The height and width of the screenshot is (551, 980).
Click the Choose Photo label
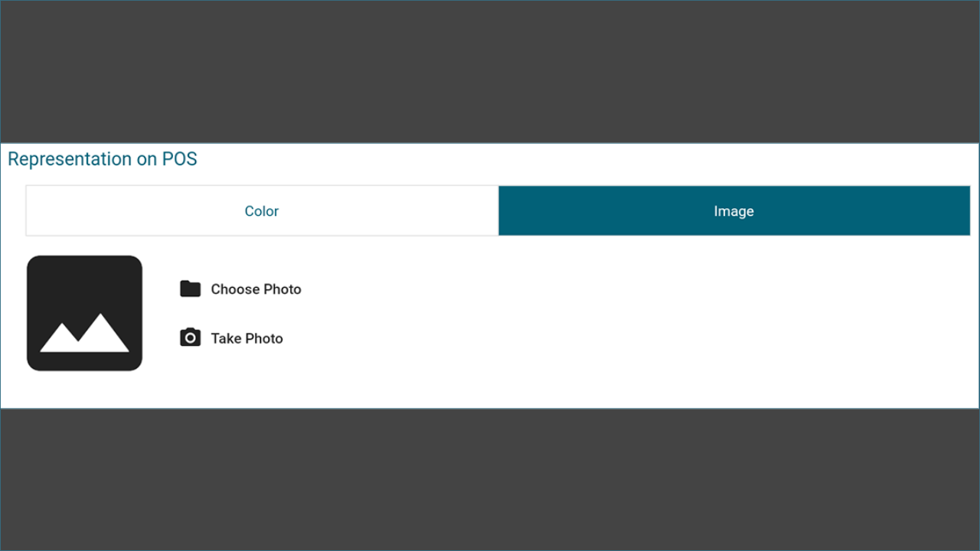coord(256,289)
